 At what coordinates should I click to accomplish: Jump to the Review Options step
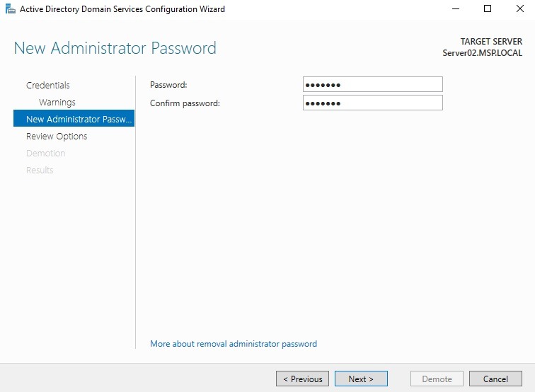point(57,137)
